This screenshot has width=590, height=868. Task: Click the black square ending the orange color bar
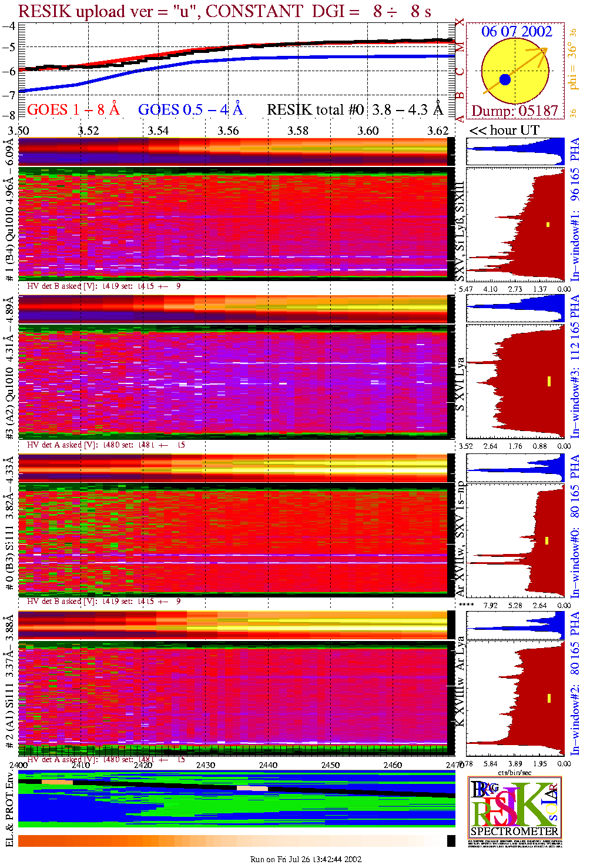point(451,841)
